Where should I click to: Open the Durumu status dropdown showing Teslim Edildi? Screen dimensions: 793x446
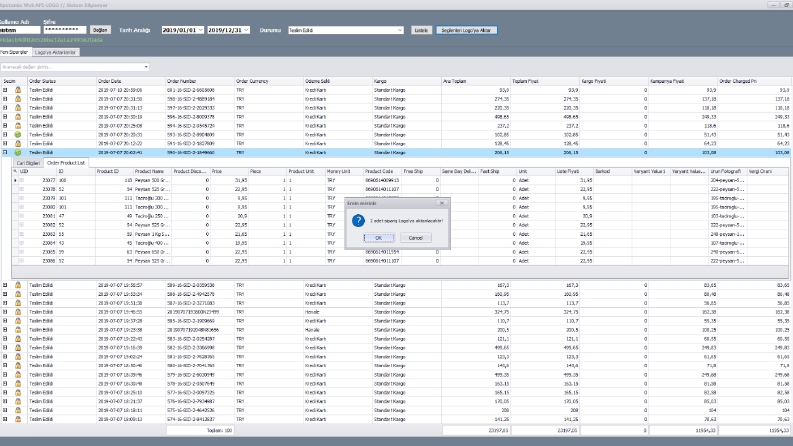pos(400,30)
